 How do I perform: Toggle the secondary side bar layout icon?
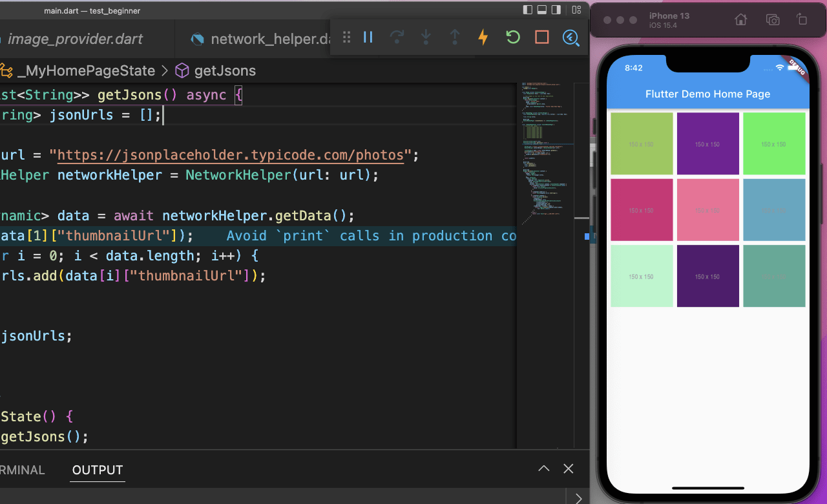click(x=558, y=10)
